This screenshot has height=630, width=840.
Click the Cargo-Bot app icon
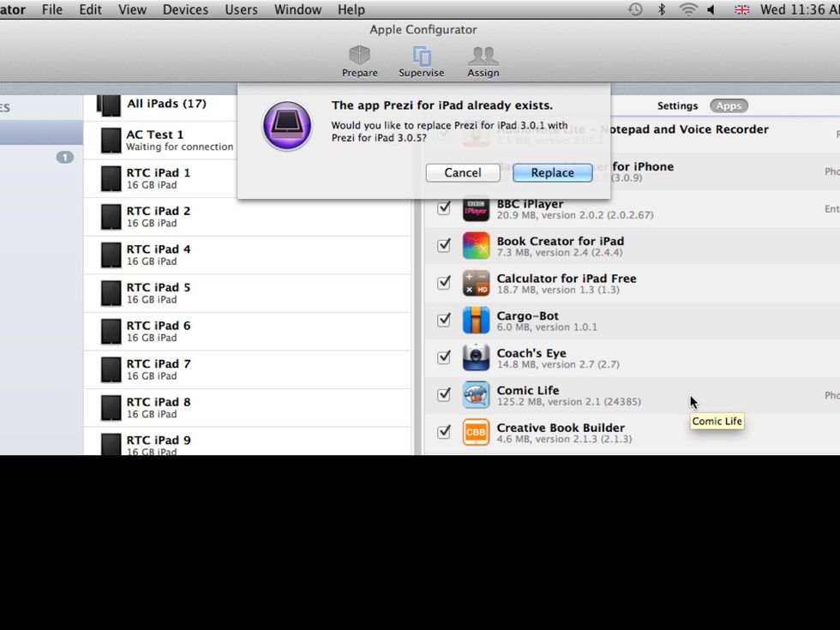click(x=476, y=321)
